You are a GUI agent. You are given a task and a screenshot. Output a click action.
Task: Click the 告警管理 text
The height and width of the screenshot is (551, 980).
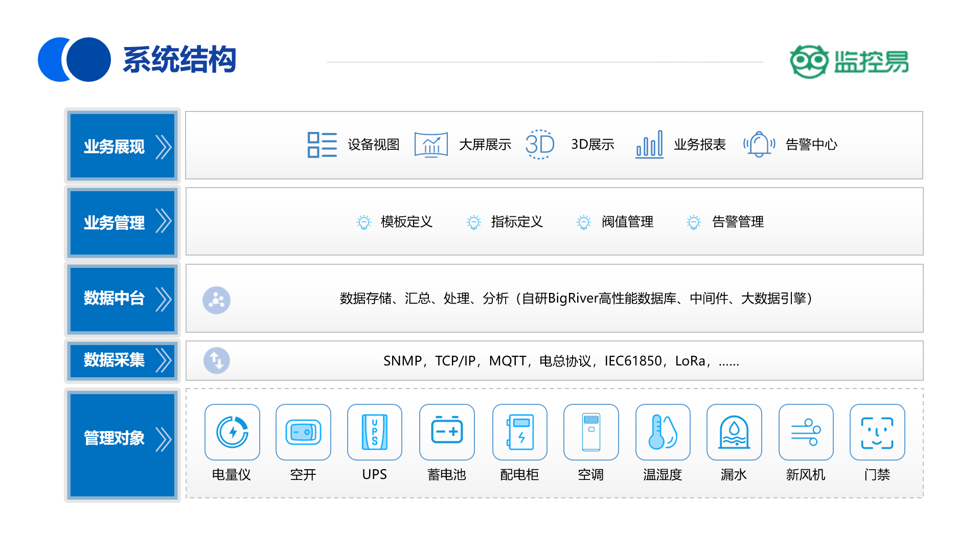pos(738,222)
